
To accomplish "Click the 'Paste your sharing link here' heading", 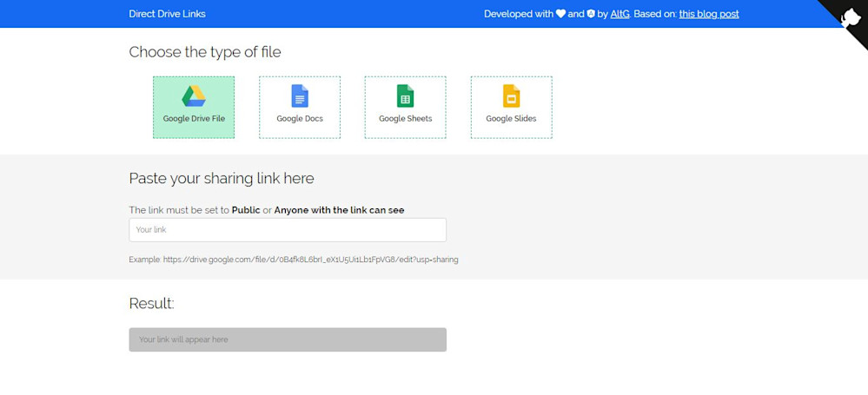I will tap(222, 179).
